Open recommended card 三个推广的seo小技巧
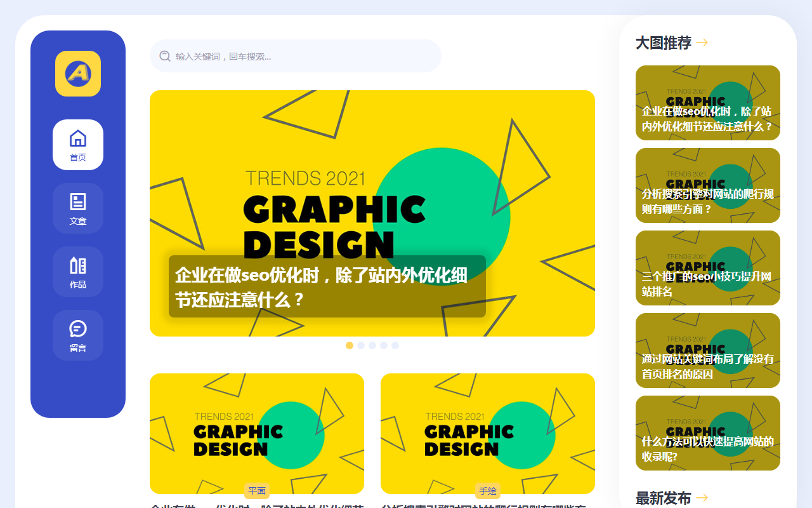This screenshot has width=812, height=508. coord(708,268)
